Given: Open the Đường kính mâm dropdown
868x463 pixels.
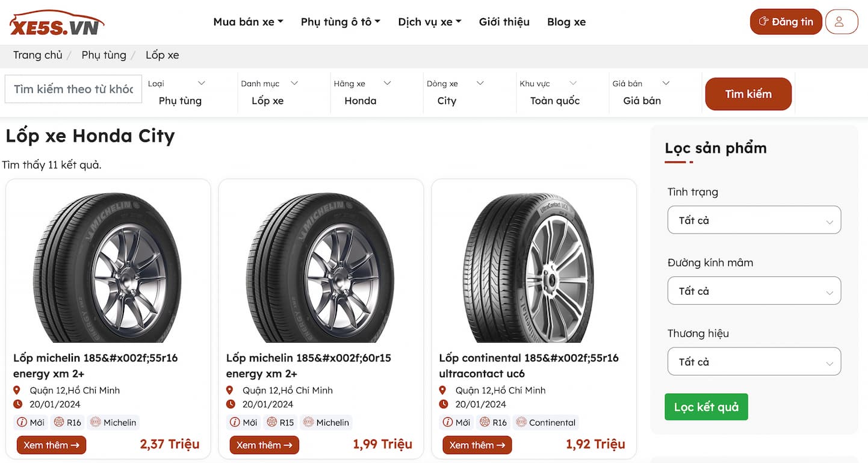Looking at the screenshot, I should pos(754,291).
